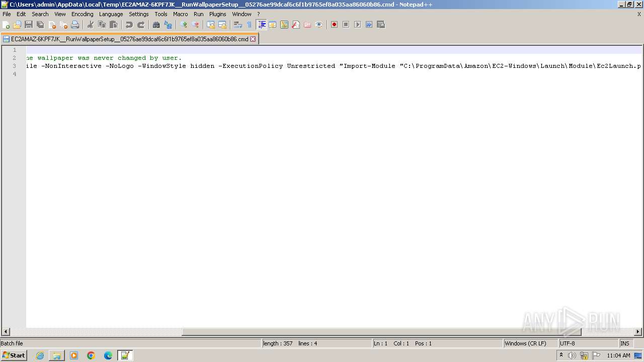Launch Internet Explorer from the taskbar

click(40, 355)
